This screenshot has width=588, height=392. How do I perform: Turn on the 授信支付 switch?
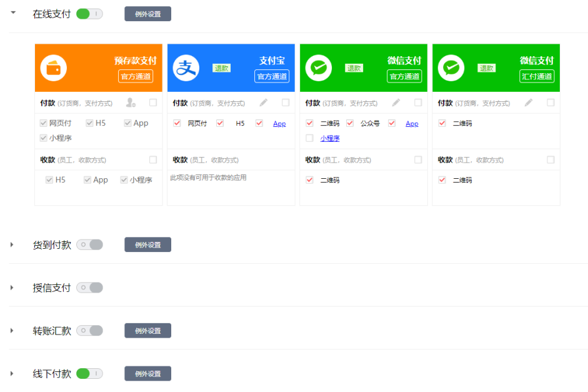tap(89, 287)
